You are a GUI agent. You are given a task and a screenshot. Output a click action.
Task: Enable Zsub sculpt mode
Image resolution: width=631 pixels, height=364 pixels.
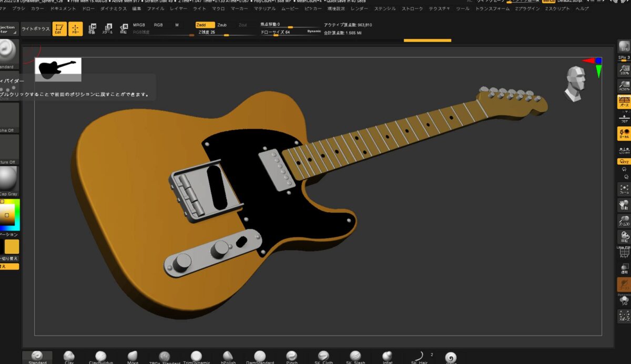pos(222,25)
